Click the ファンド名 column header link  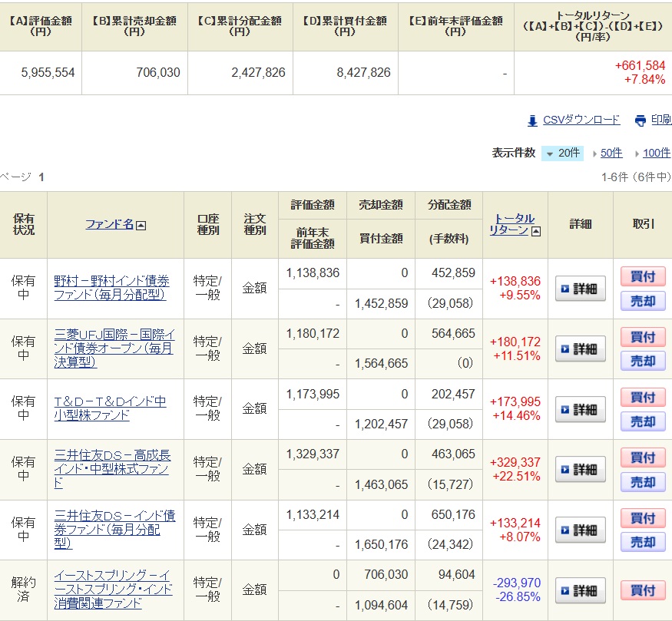109,225
